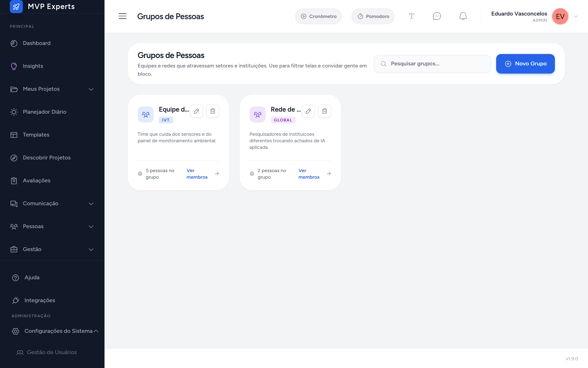Click the Insights lightbulb icon
This screenshot has height=368, width=588.
pyautogui.click(x=14, y=66)
